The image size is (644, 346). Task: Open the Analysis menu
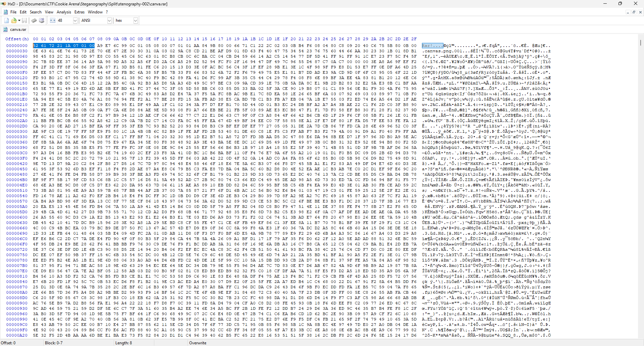click(64, 12)
